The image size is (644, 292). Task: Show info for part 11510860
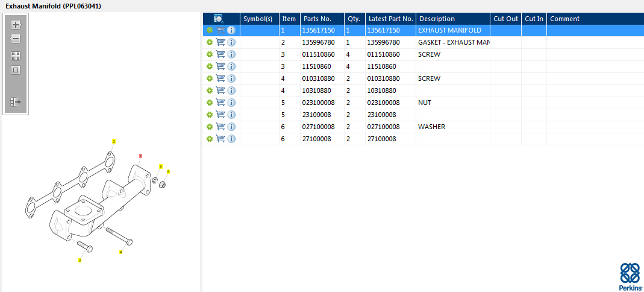click(231, 66)
